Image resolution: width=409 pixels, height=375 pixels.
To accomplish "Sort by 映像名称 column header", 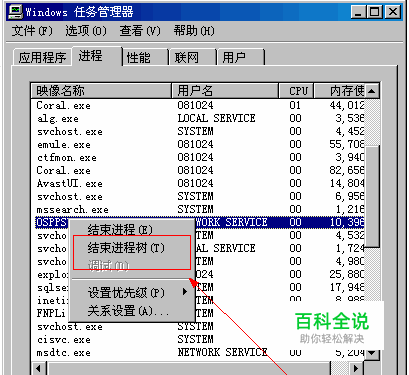I will point(101,90).
